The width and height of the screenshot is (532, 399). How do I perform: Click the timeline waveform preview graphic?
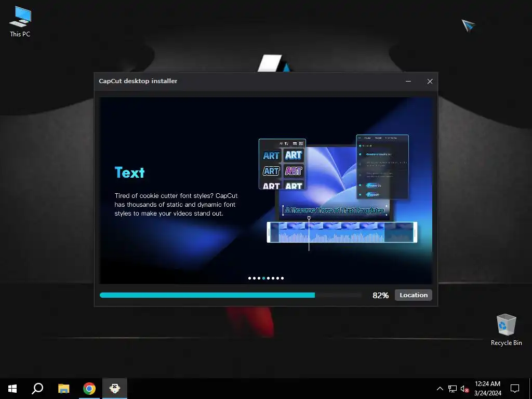point(342,232)
